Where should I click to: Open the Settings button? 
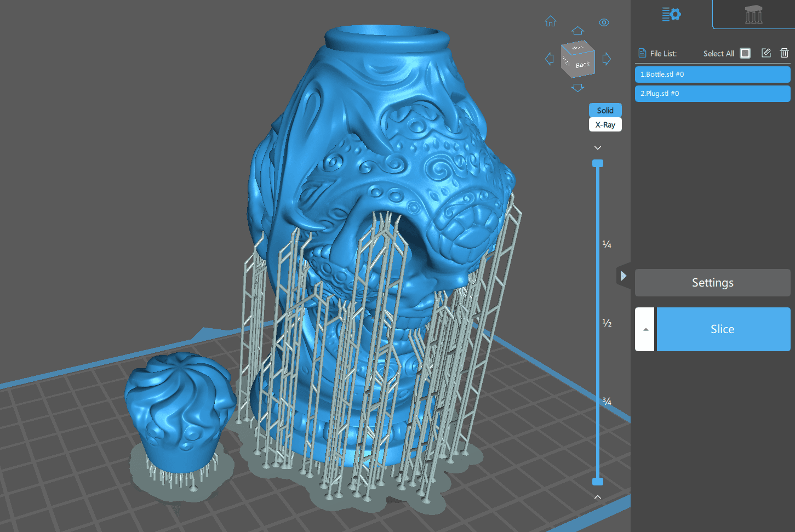pyautogui.click(x=712, y=283)
